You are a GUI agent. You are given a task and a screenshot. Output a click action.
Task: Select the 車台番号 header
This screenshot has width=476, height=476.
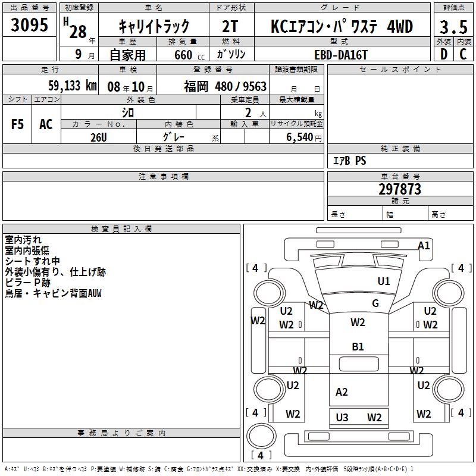point(400,176)
